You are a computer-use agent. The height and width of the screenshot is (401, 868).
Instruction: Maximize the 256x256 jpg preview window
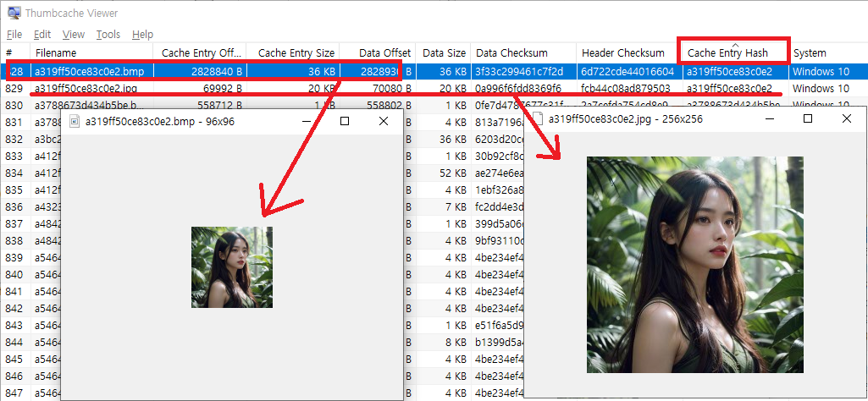807,119
